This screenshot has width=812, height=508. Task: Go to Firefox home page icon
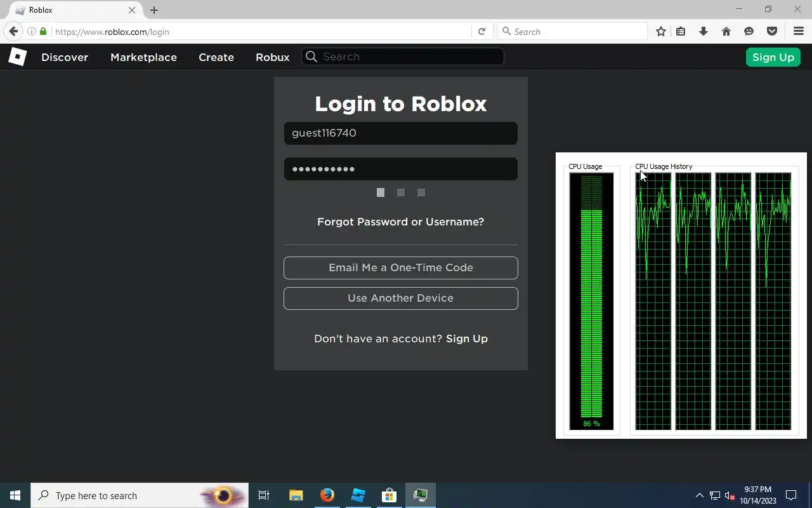click(726, 32)
